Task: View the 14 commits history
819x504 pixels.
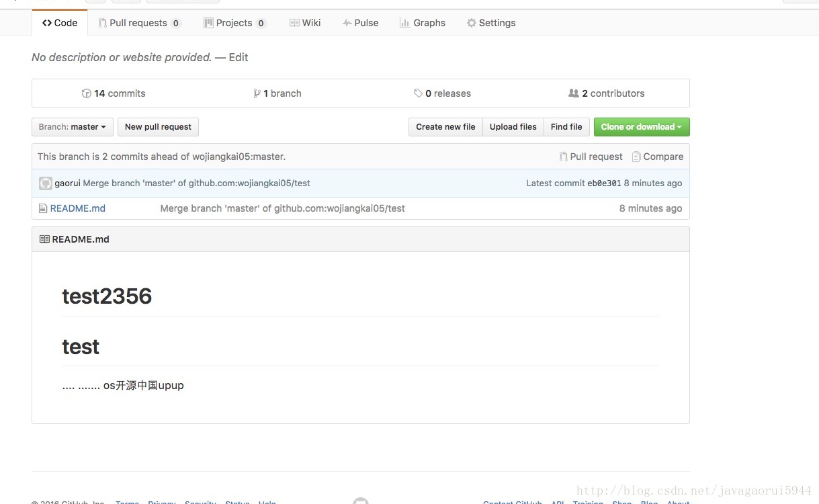Action: (114, 93)
